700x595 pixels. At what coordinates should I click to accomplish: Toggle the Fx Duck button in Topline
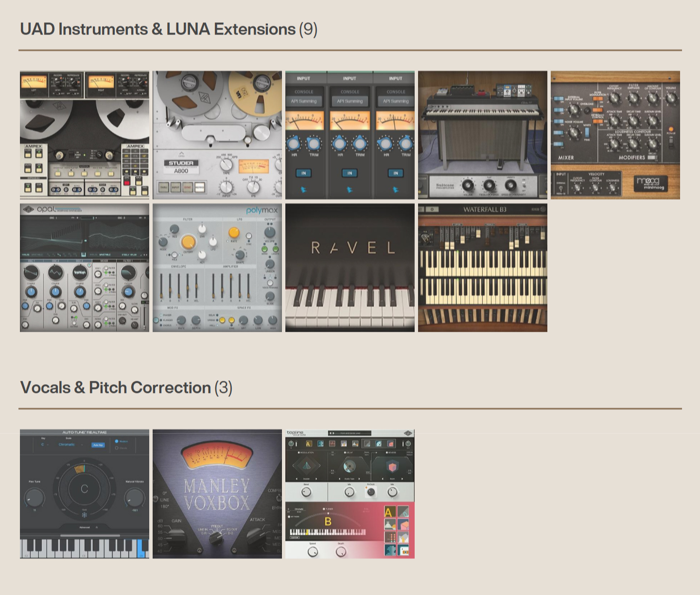click(371, 492)
